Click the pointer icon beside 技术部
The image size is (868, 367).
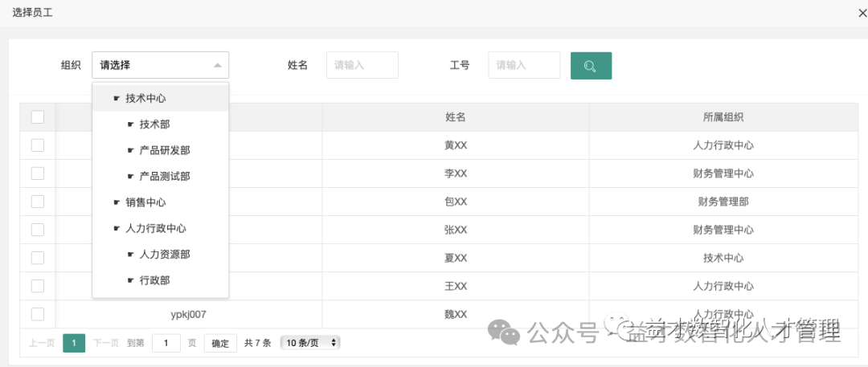131,124
